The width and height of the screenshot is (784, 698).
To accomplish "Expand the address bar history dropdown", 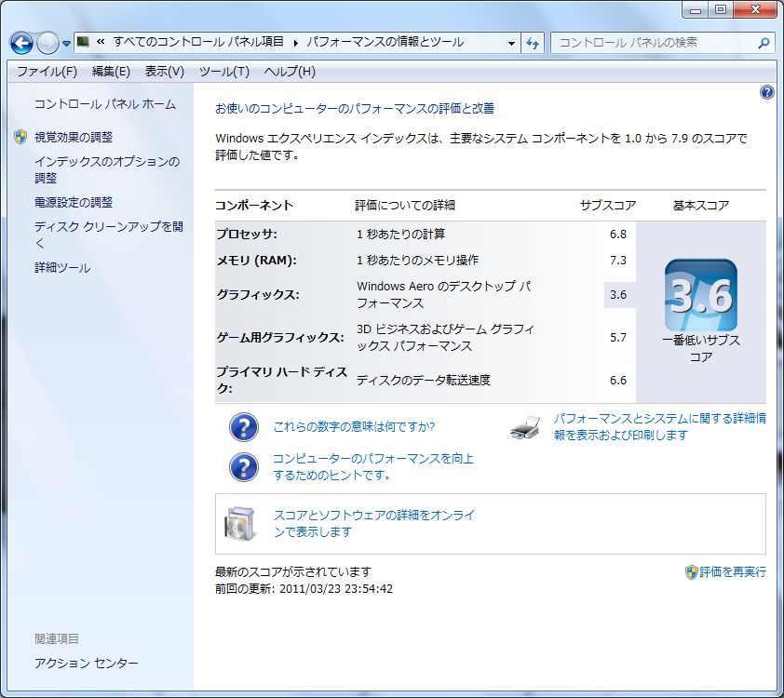I will click(511, 43).
